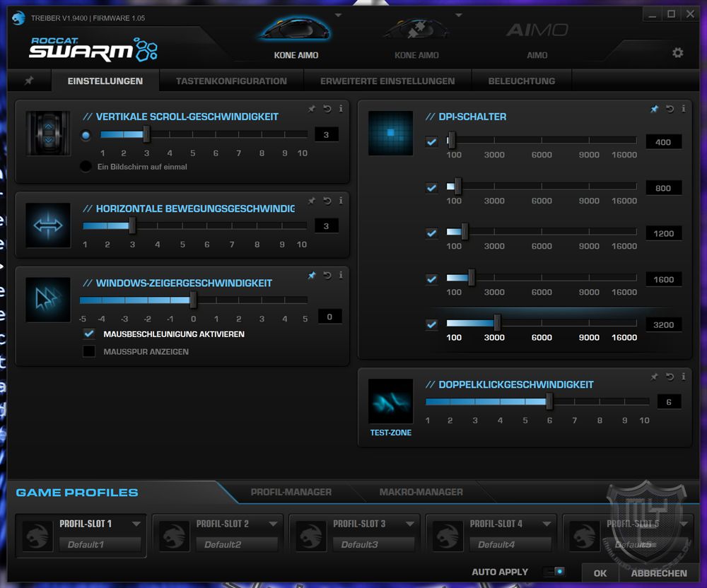Click the Profil-Slot 2 Roccat icon
The height and width of the screenshot is (588, 707).
click(x=175, y=536)
